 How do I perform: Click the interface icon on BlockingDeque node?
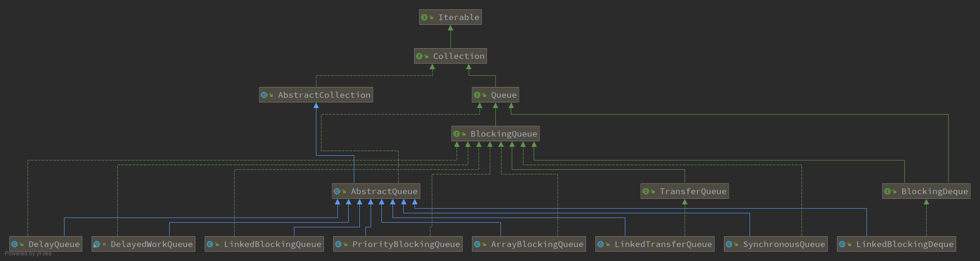pos(887,191)
